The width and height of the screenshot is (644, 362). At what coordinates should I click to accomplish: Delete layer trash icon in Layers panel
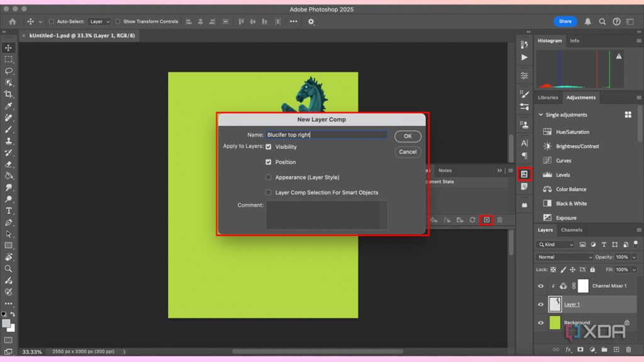click(x=628, y=349)
